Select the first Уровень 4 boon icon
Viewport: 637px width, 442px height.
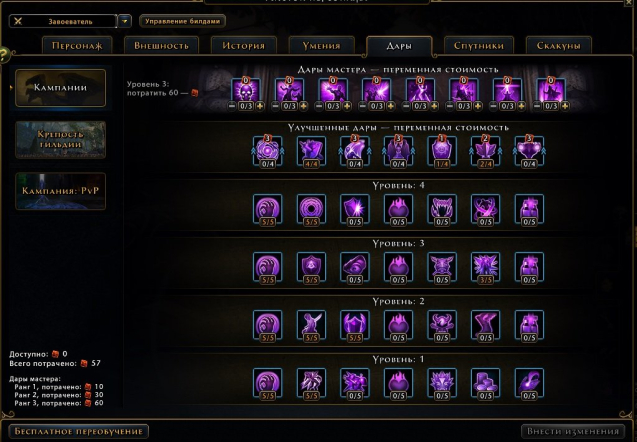[x=267, y=209]
